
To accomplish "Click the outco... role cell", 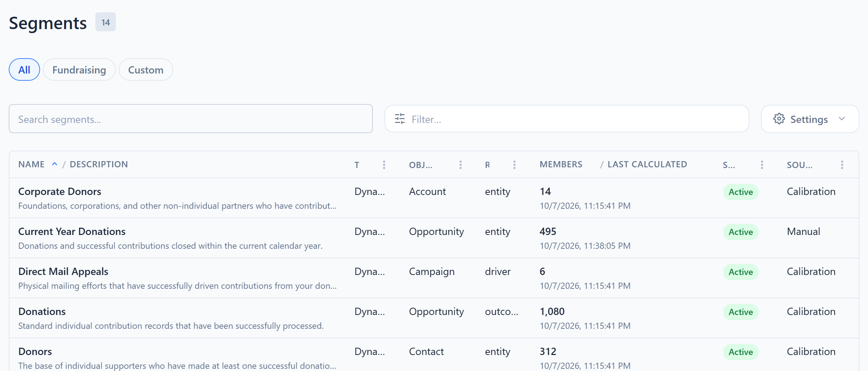I will [x=501, y=311].
